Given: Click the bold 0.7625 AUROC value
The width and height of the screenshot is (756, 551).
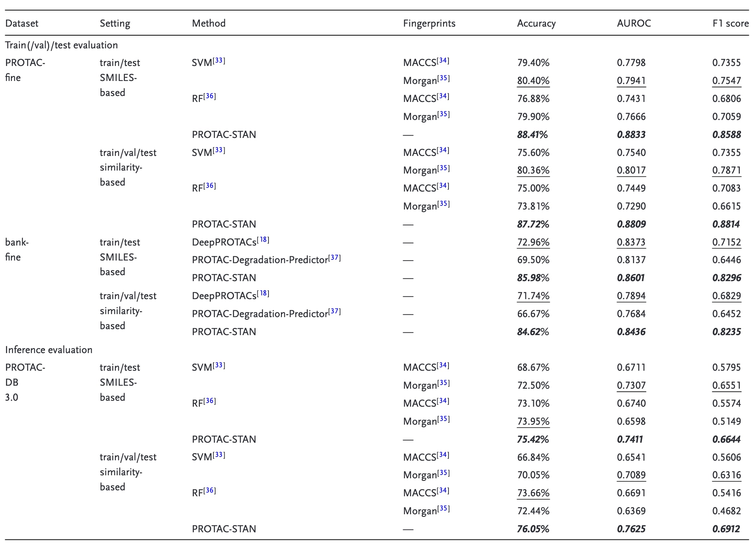Looking at the screenshot, I should [631, 529].
